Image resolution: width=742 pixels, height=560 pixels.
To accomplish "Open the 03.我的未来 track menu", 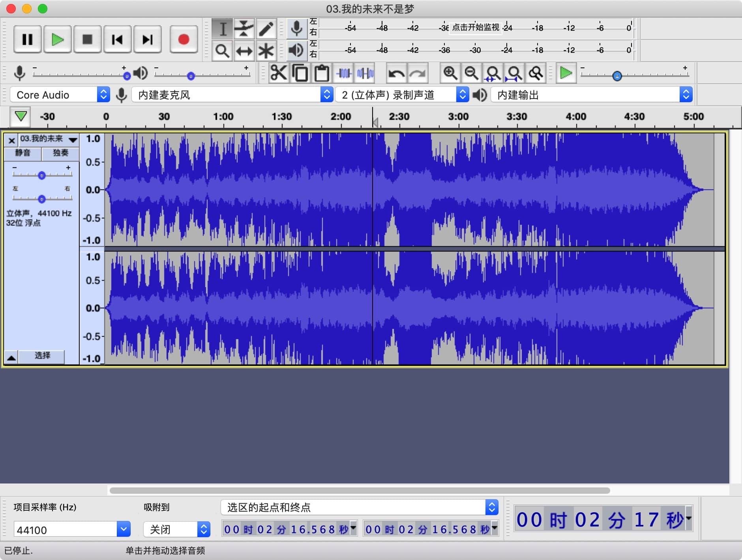I will (49, 139).
